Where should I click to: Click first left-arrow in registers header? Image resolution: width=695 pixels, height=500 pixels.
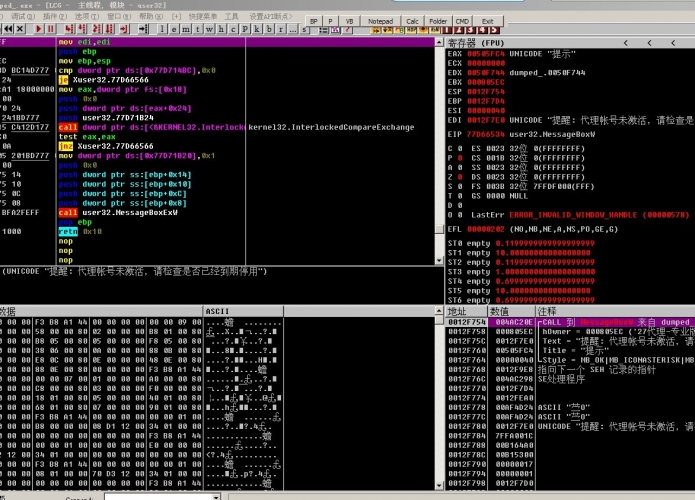625,43
